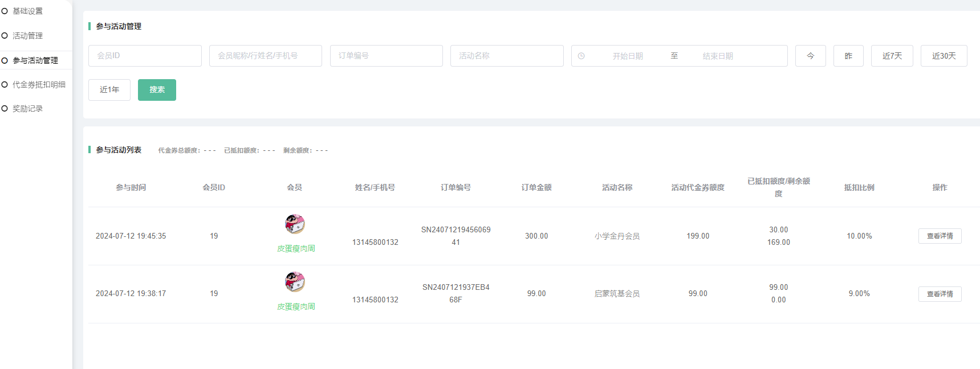Click the 会员昵称/行姓名/手机号 search box
This screenshot has height=369, width=980.
265,56
